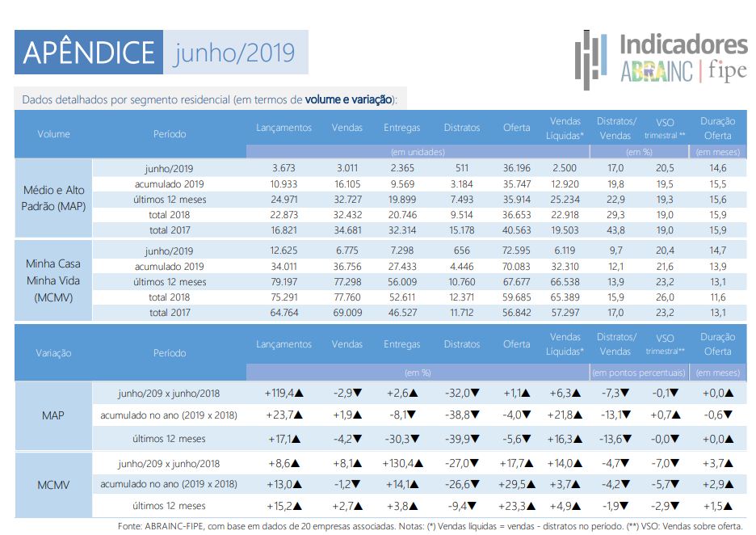Click the MAP lançamentos value 3.673
756x535 pixels.
(283, 168)
